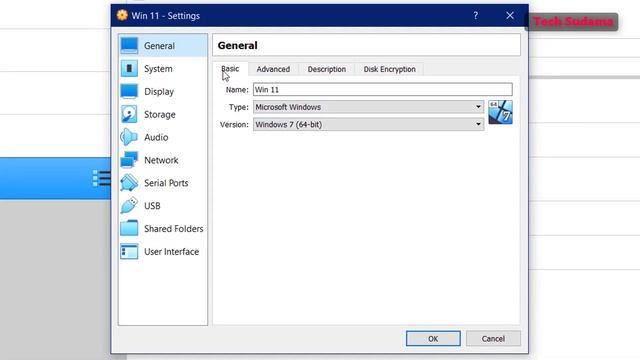Screen dimensions: 640x360
Task: Open Serial Ports connector icon
Action: pos(129,182)
